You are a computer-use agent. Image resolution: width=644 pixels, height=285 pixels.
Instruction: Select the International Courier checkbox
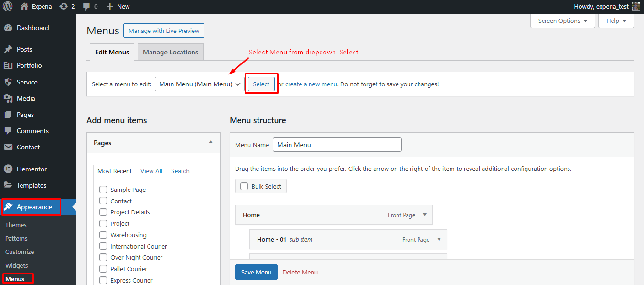pyautogui.click(x=103, y=246)
